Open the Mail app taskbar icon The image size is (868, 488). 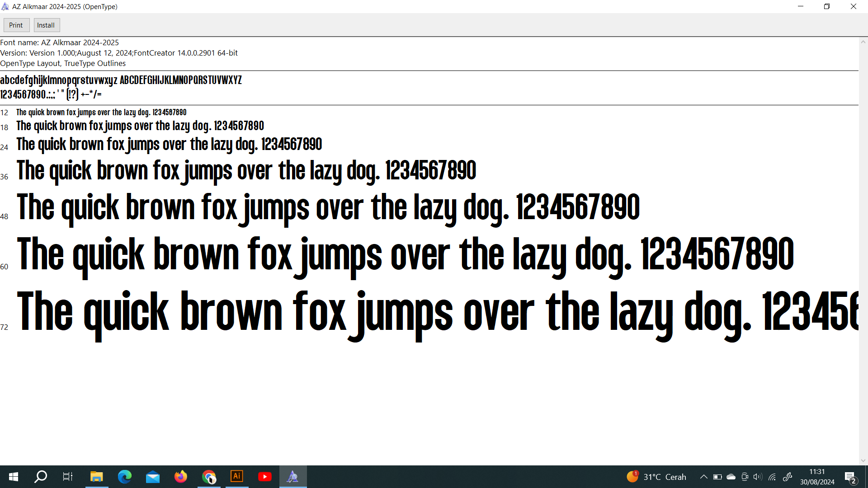click(x=153, y=477)
